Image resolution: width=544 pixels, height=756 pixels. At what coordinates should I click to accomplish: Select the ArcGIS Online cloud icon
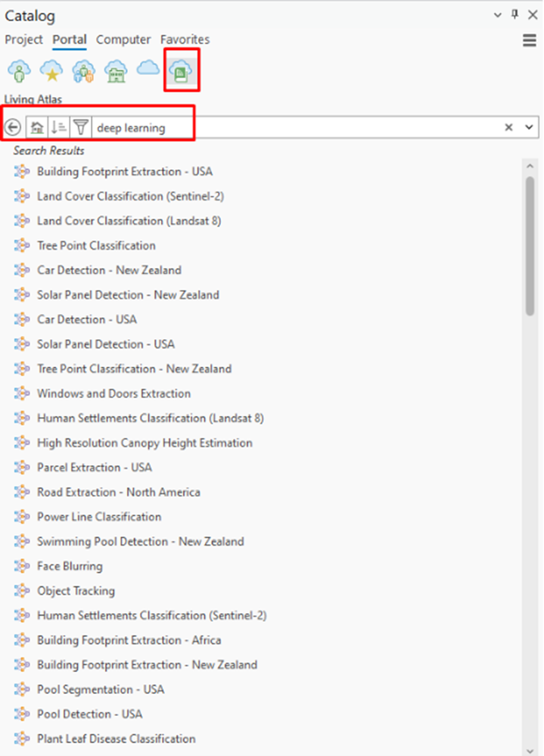pyautogui.click(x=148, y=70)
